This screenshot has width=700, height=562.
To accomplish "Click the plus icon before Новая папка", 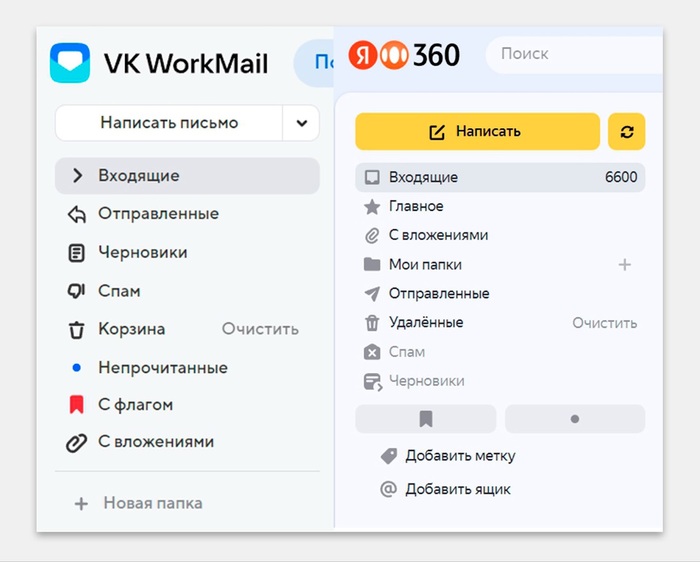I will 81,504.
